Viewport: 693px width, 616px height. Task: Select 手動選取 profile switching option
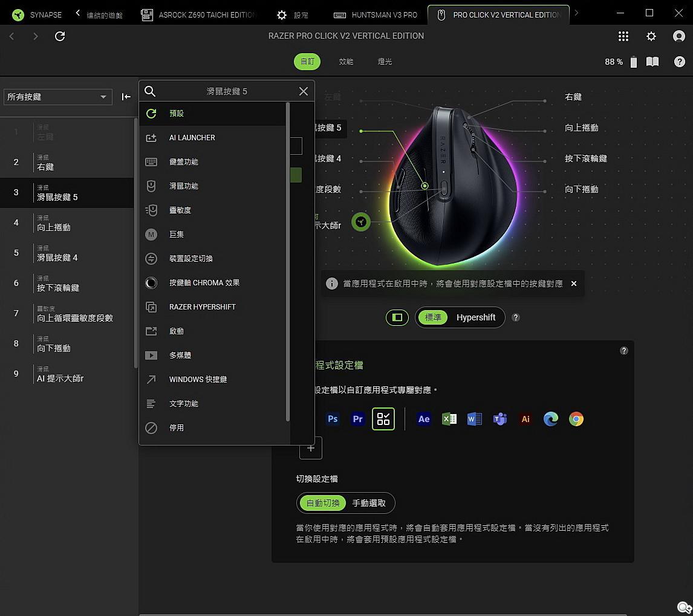[x=369, y=503]
